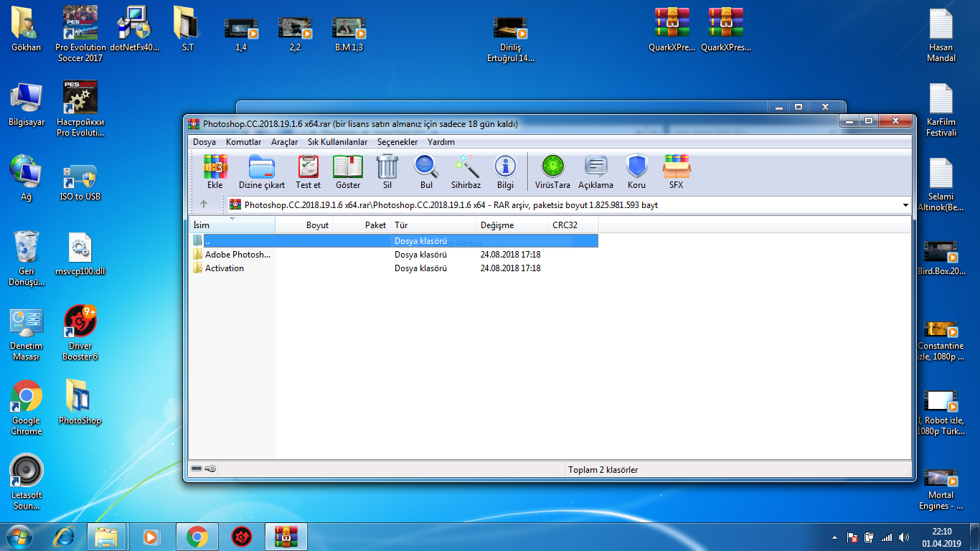The image size is (980, 551).
Task: Open the Sık Kullanılanlar menu
Action: (338, 142)
